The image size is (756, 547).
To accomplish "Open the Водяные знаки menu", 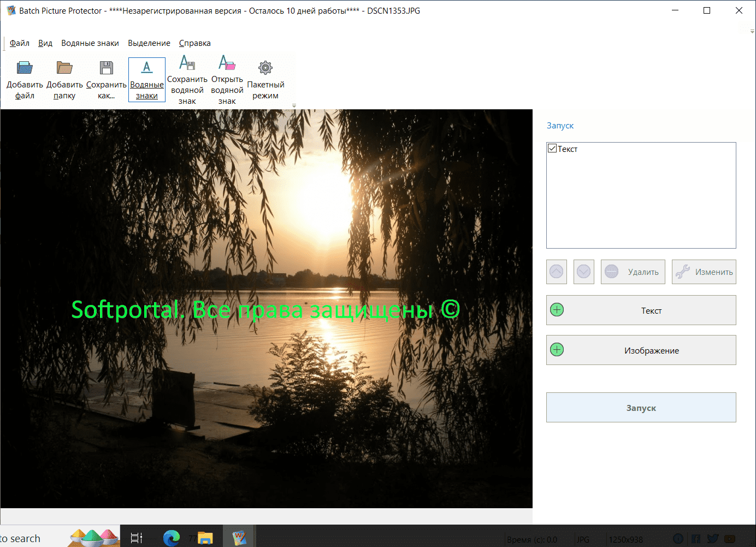I will (x=90, y=43).
